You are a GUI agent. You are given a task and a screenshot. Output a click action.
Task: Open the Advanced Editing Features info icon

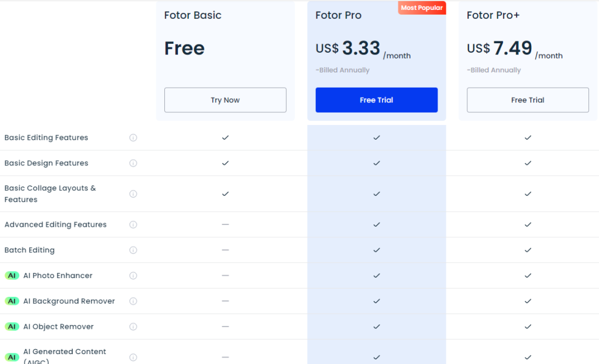coord(133,224)
